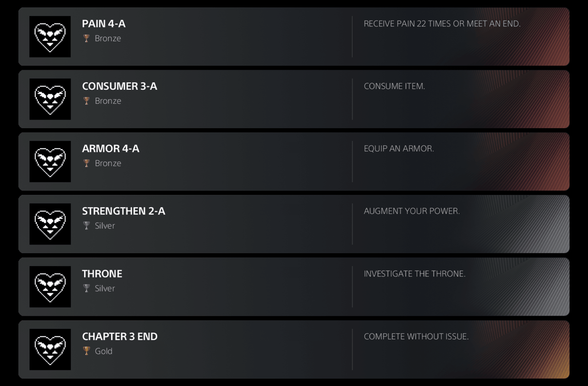Click the 'RECEIVE PAIN 22 TIMES' description
588x386 pixels.
click(x=442, y=23)
